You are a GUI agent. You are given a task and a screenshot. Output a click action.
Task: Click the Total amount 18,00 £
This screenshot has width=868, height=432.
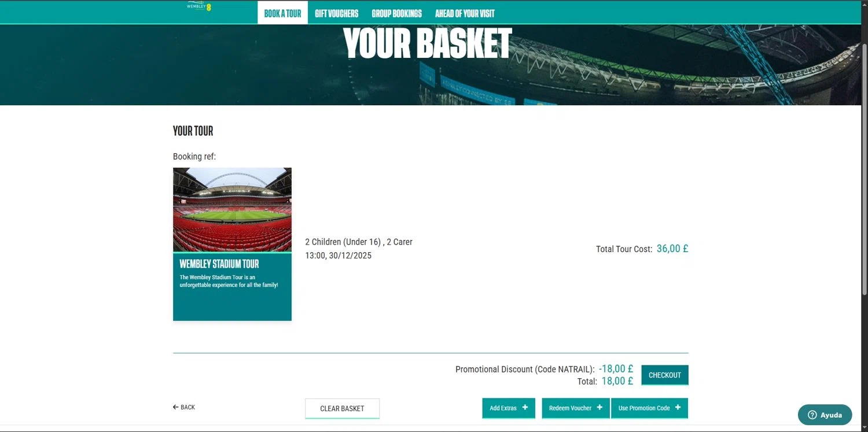point(617,381)
